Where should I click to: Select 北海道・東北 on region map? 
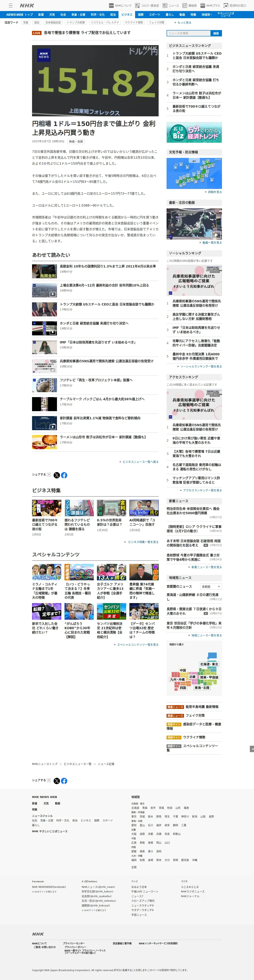pos(209,664)
